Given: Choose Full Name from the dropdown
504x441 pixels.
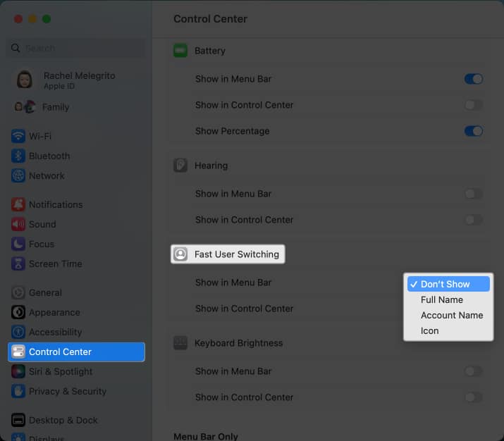Looking at the screenshot, I should pyautogui.click(x=448, y=299).
